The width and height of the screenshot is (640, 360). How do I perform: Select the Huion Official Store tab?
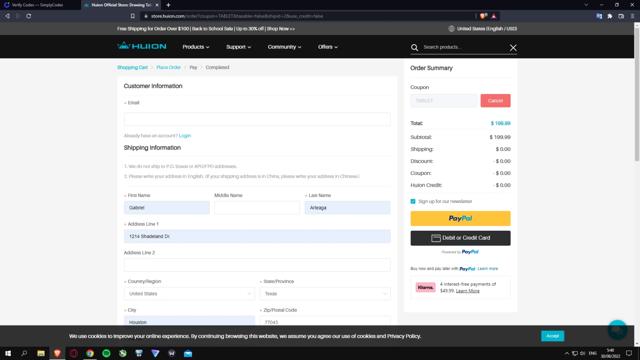click(x=121, y=5)
